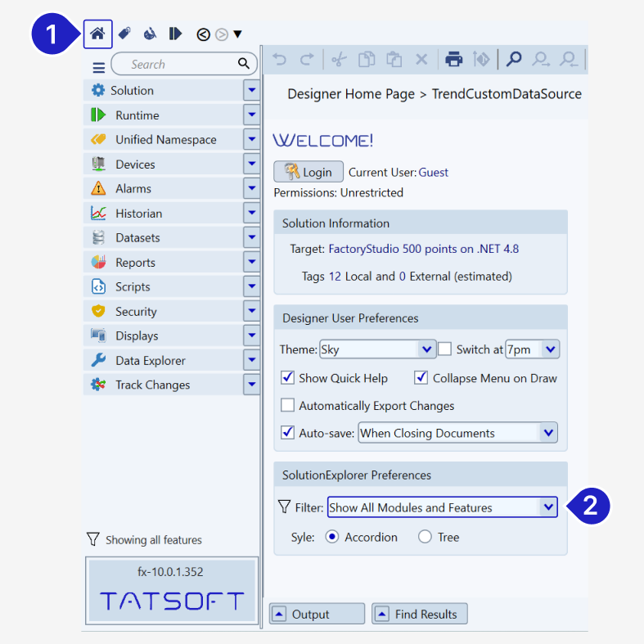Select the Tree style radio button
644x644 pixels.
425,538
